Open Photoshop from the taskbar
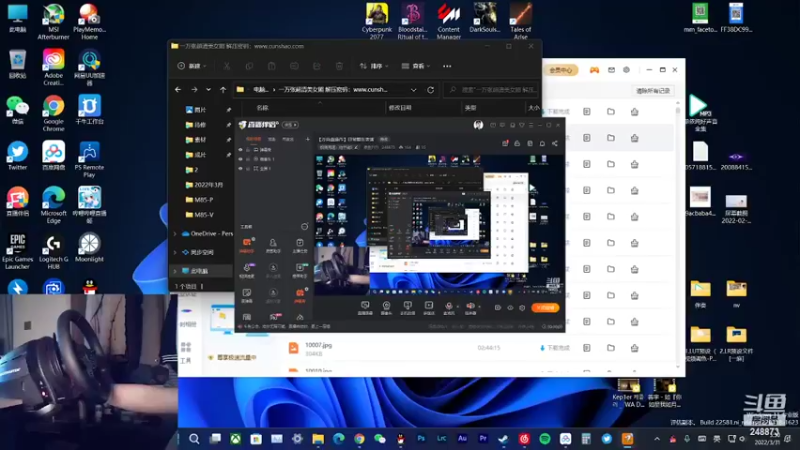The width and height of the screenshot is (800, 450). pos(421,439)
